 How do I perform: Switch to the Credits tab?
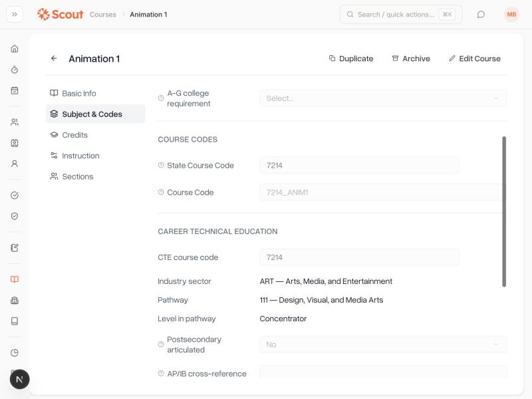pyautogui.click(x=95, y=135)
